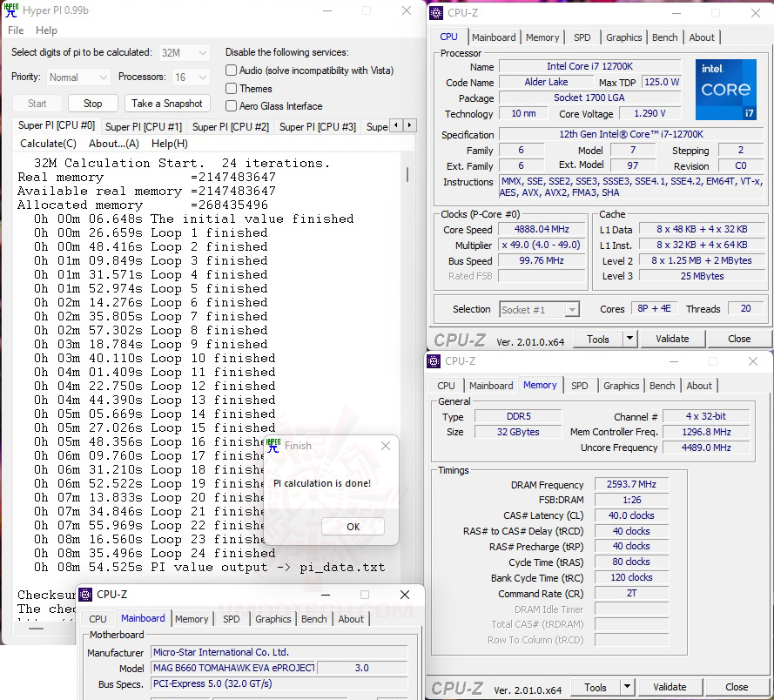
Task: Click the MAG B660 TOMAHAWK model field
Action: click(x=233, y=668)
